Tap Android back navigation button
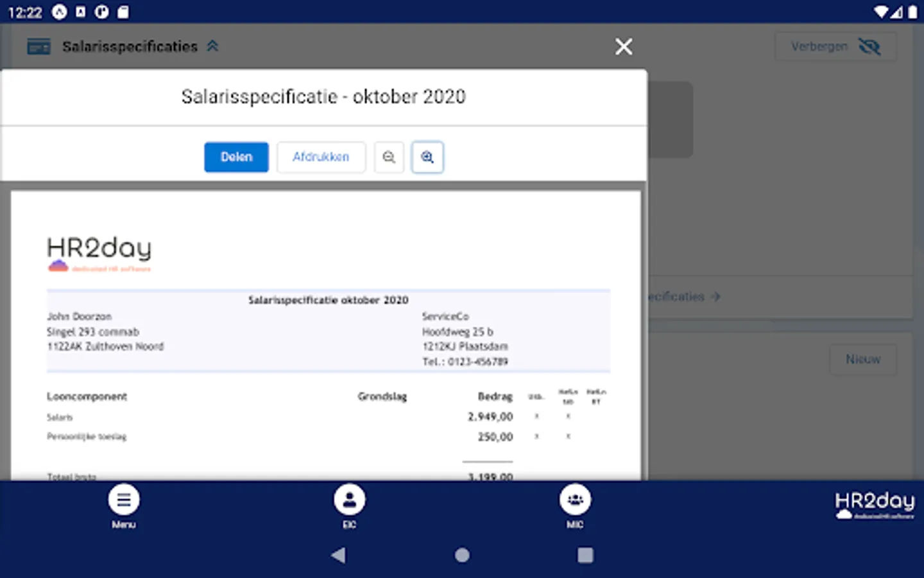The width and height of the screenshot is (924, 578). (x=338, y=555)
